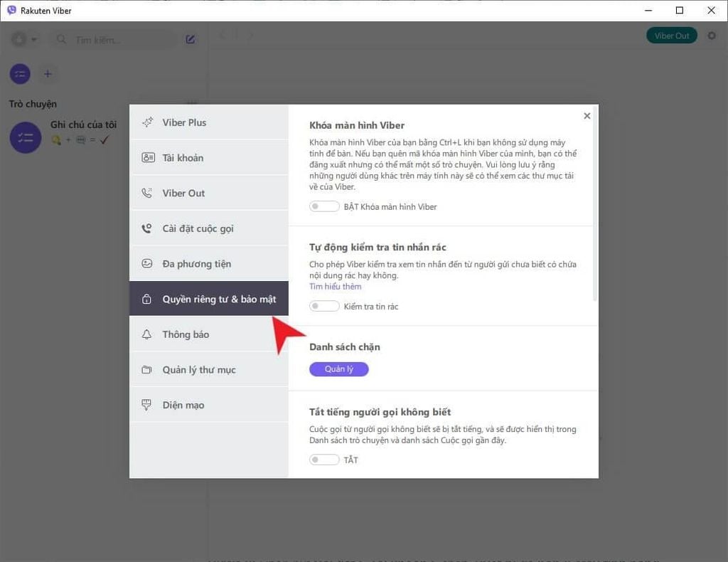Select the chat filter icon in sidebar
This screenshot has height=562, width=728.
pyautogui.click(x=19, y=73)
